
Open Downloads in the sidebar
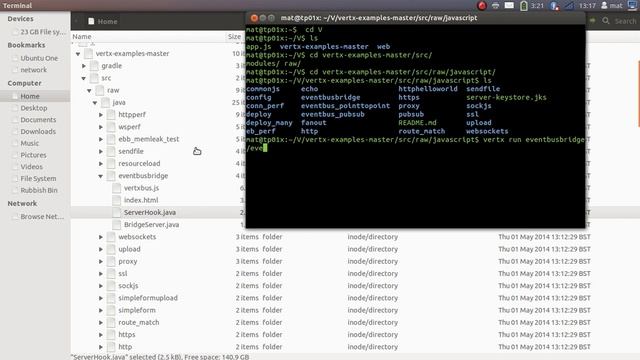tap(38, 131)
